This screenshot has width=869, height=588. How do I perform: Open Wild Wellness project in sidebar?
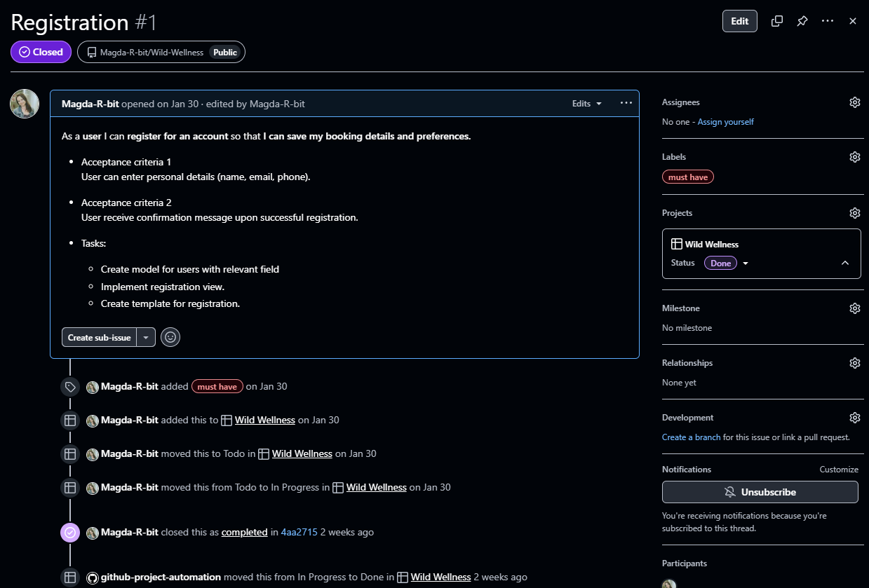pyautogui.click(x=711, y=244)
